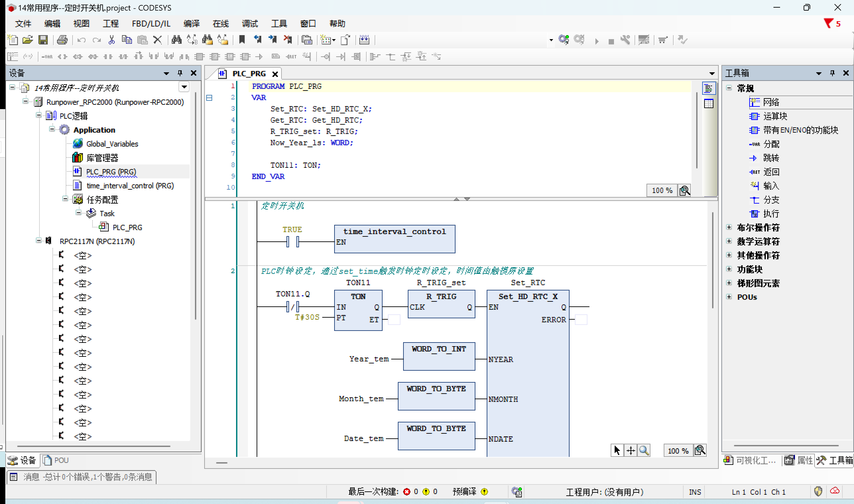Click the ladder editor vertical scrollbar
854x504 pixels.
pos(713,260)
